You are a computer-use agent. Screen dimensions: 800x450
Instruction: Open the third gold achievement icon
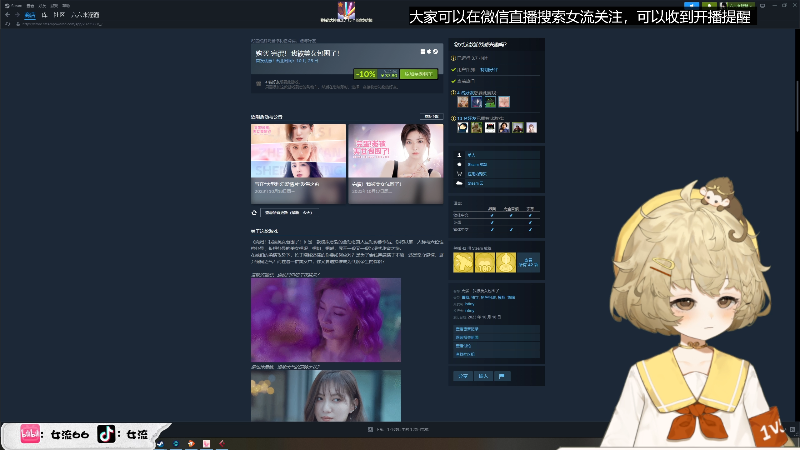click(x=506, y=262)
